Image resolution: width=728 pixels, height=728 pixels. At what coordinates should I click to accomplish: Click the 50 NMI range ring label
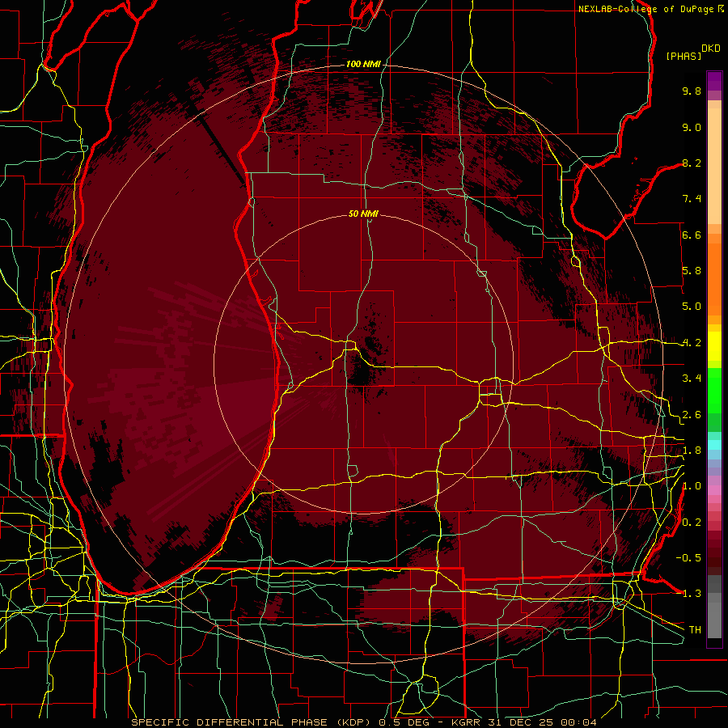[x=363, y=214]
